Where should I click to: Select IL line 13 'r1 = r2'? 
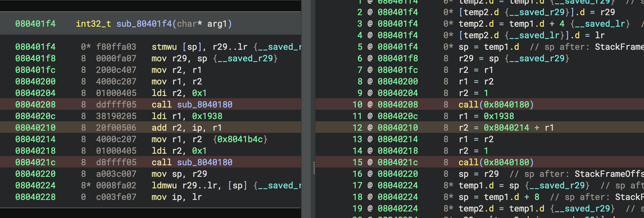(476, 139)
